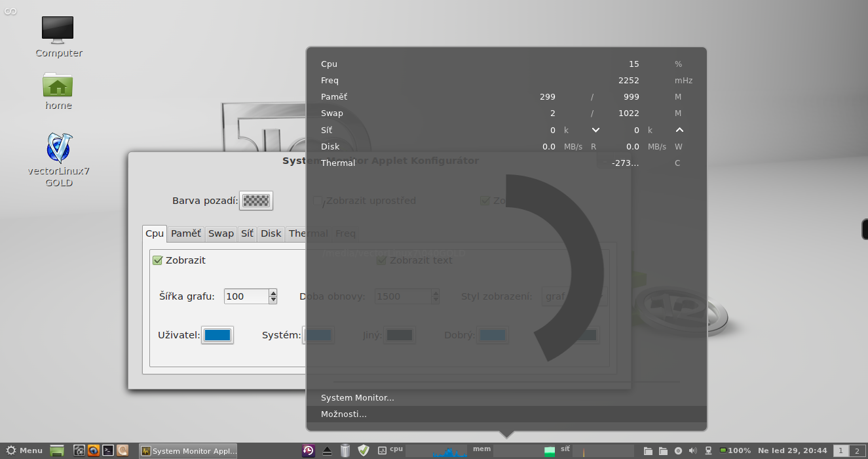Click the mem graph in the panel applet

[524, 450]
